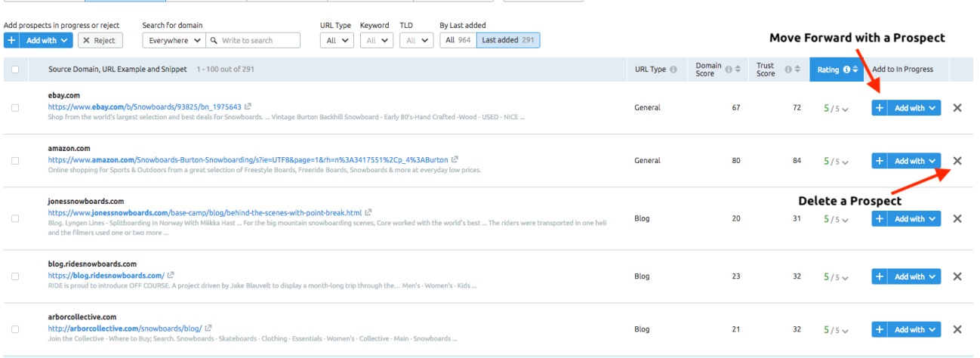The width and height of the screenshot is (980, 358).
Task: Click the plus icon for the ebay.com row
Action: click(x=880, y=108)
